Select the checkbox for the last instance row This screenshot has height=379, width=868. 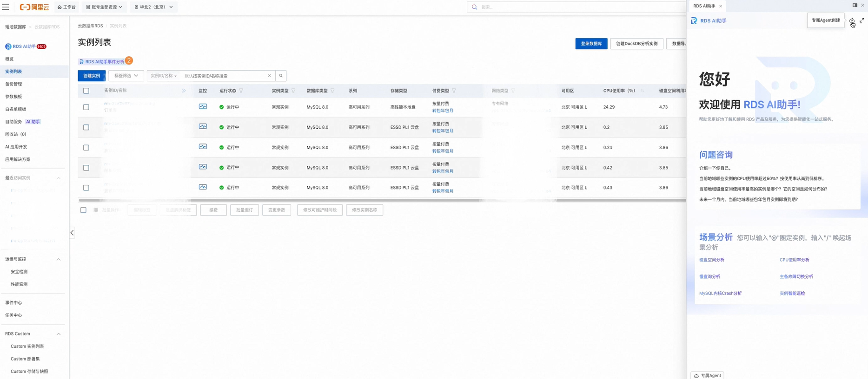coord(86,188)
